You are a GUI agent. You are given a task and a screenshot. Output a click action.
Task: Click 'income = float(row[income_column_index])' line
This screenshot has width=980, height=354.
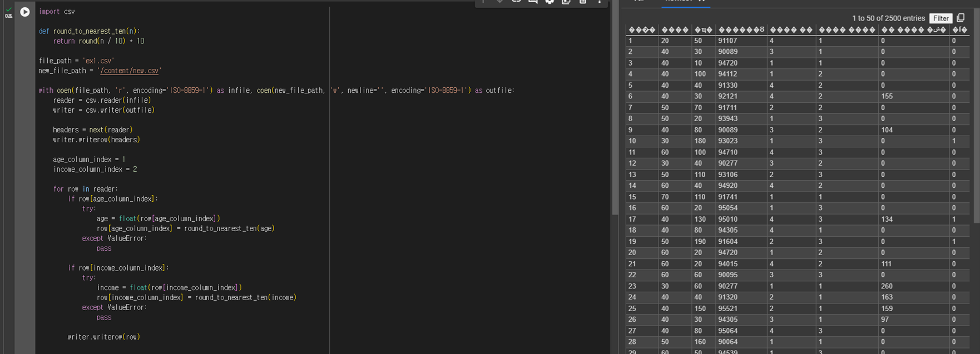(x=169, y=287)
